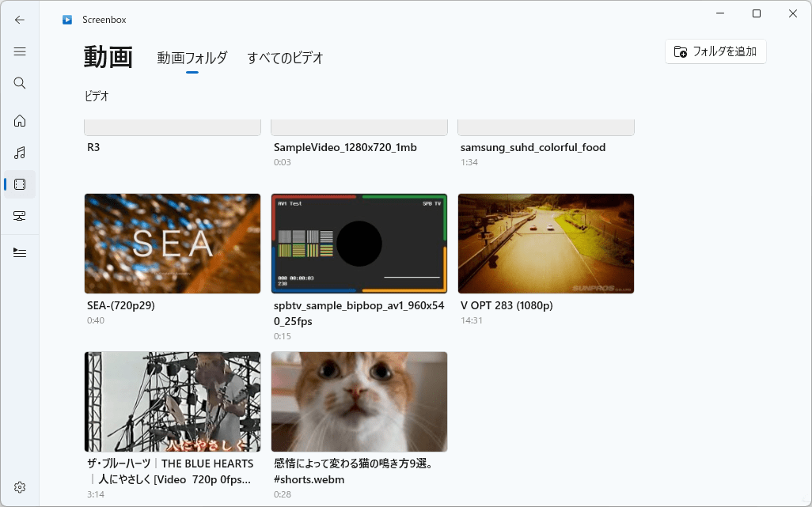This screenshot has width=812, height=507.
Task: Click the ビデオ folder breadcrumb
Action: point(97,96)
